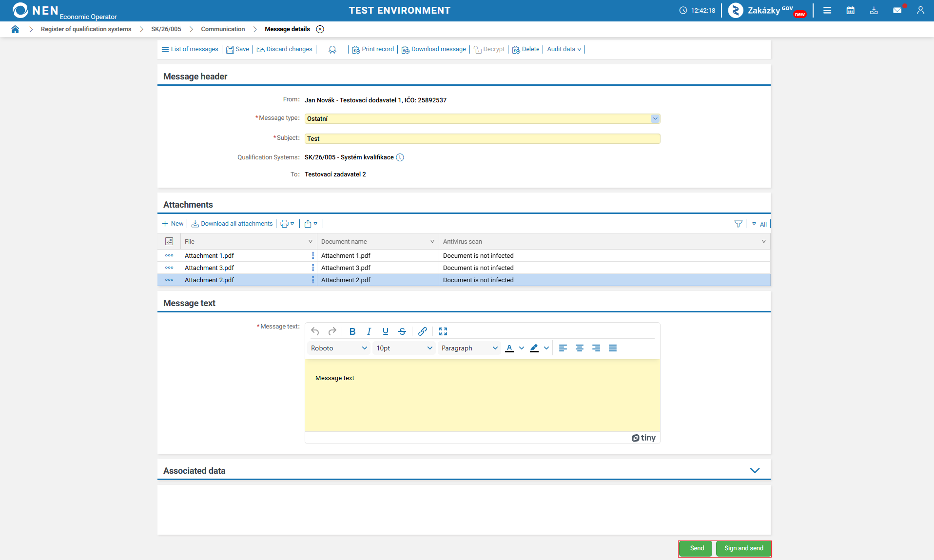Click the attachments filter funnel icon
Viewport: 934px width, 560px height.
[x=739, y=224]
